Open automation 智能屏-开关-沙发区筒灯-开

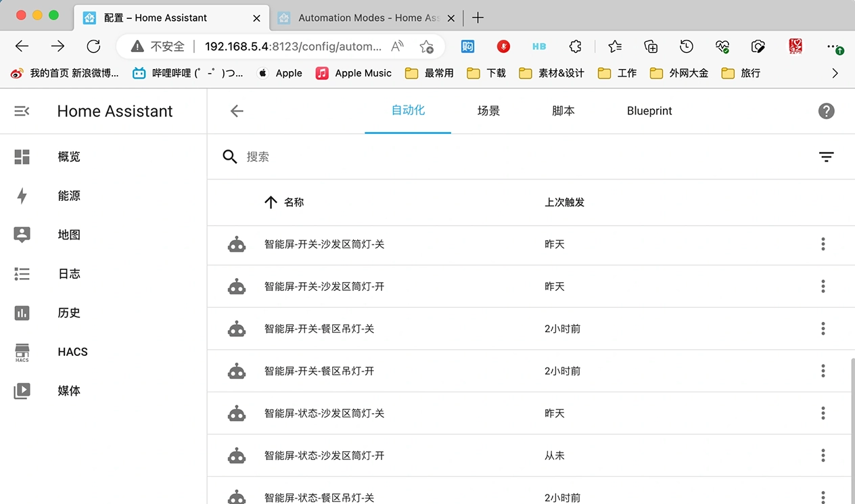click(x=324, y=286)
